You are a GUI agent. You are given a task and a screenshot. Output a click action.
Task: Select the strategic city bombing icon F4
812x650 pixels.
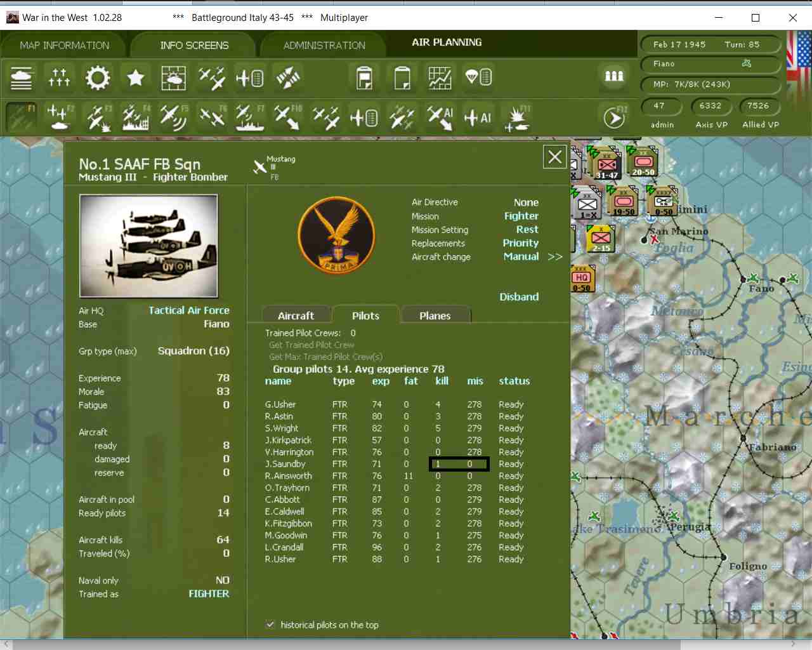point(136,117)
